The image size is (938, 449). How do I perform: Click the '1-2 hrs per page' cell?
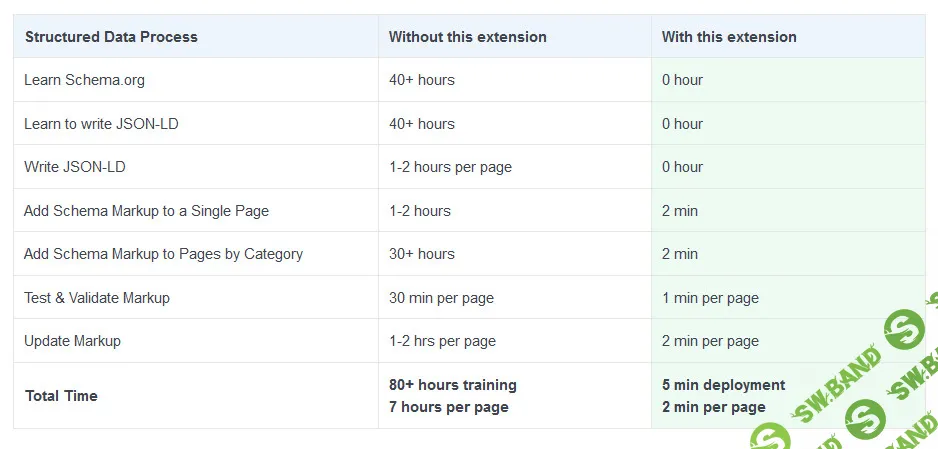point(442,341)
